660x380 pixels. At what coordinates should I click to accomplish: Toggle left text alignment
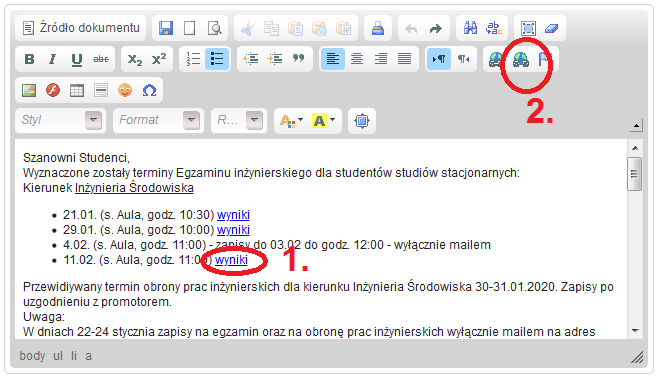coord(333,59)
